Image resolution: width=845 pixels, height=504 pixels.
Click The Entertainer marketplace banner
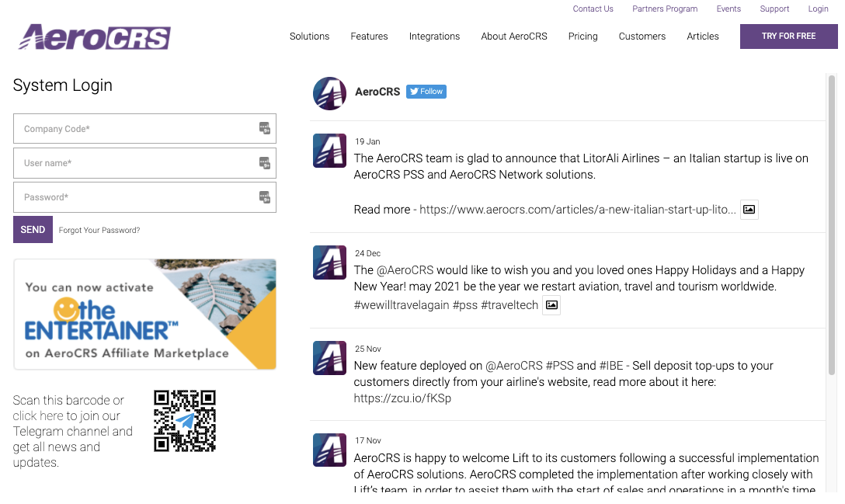click(x=144, y=314)
